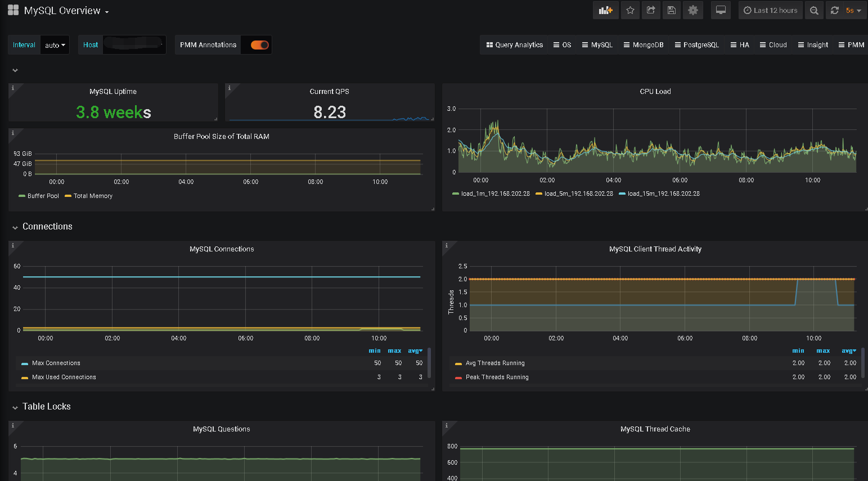Image resolution: width=868 pixels, height=481 pixels.
Task: Open the Interval auto dropdown
Action: [55, 45]
